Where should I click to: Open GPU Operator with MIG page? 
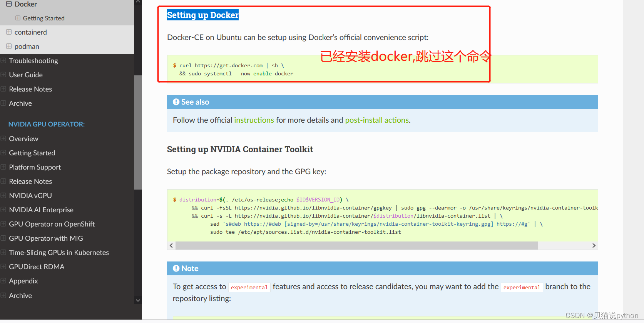(46, 238)
